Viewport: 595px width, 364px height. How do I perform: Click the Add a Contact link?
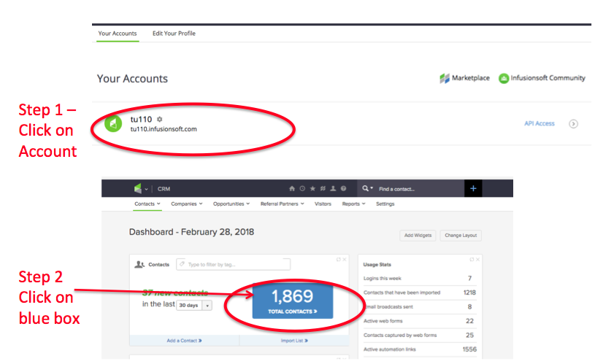184,341
